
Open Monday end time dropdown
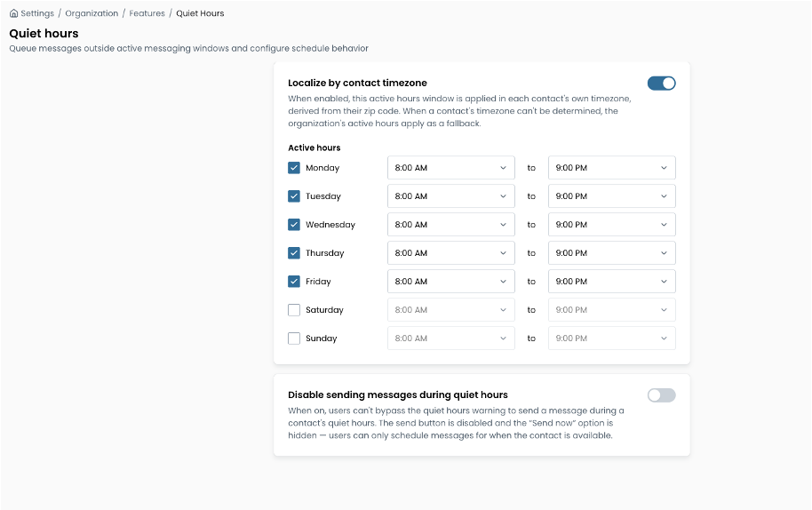(611, 168)
